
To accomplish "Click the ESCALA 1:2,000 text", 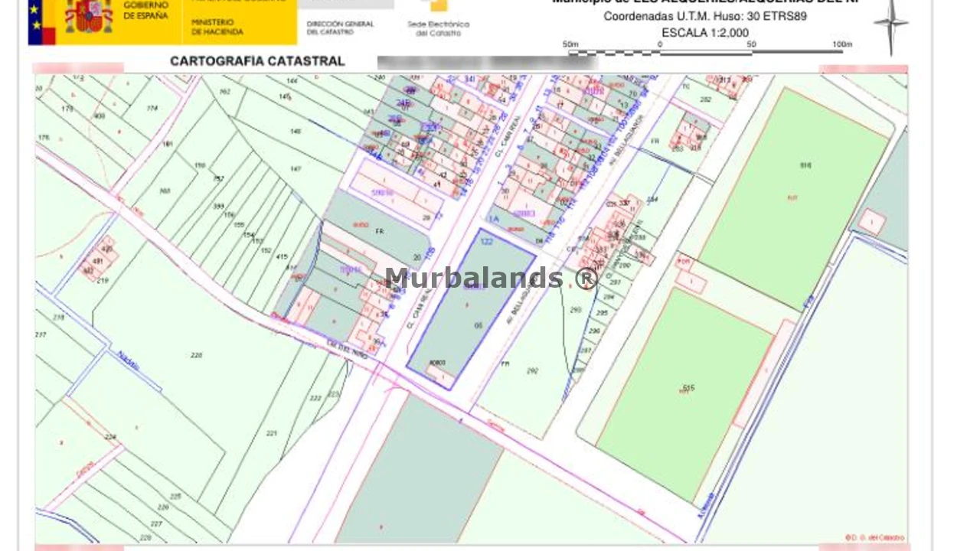I will coord(705,33).
